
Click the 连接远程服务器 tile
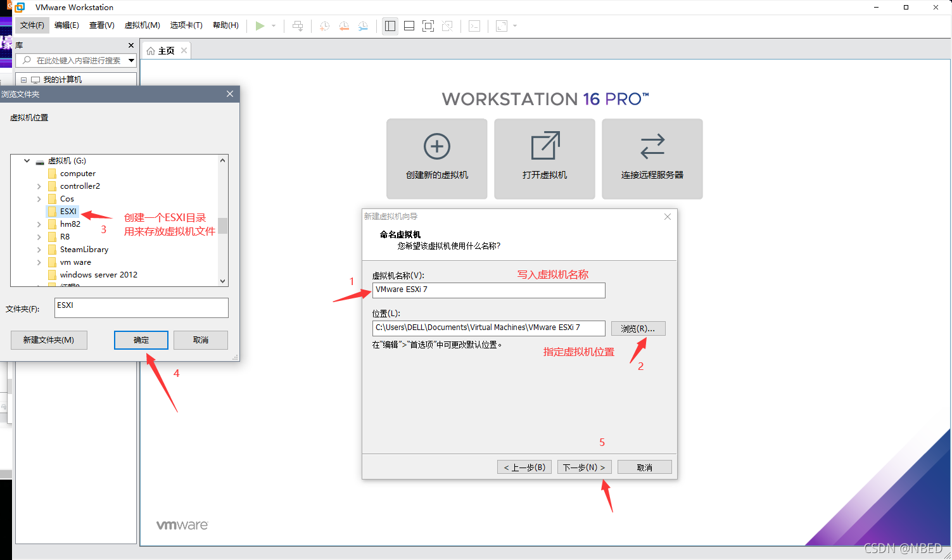click(652, 159)
